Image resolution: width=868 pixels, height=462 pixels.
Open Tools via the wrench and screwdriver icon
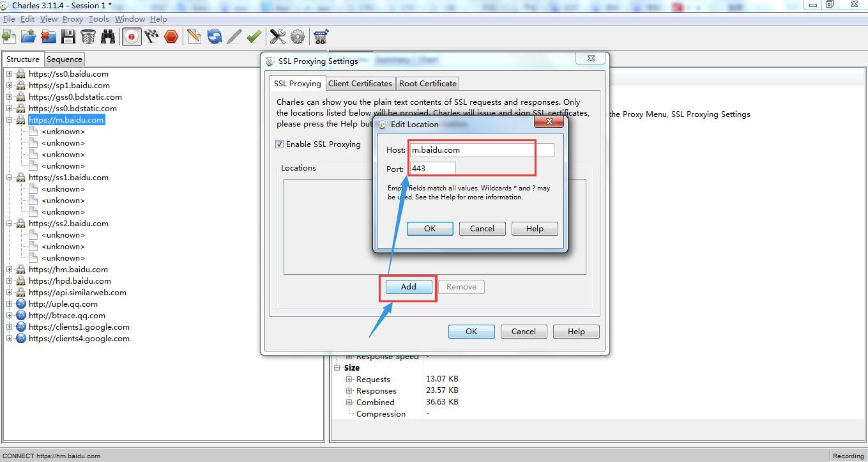pos(277,36)
